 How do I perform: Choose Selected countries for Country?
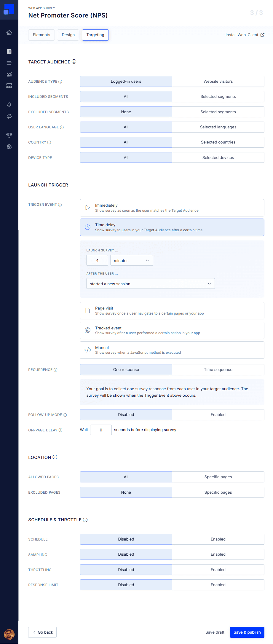[x=218, y=142]
